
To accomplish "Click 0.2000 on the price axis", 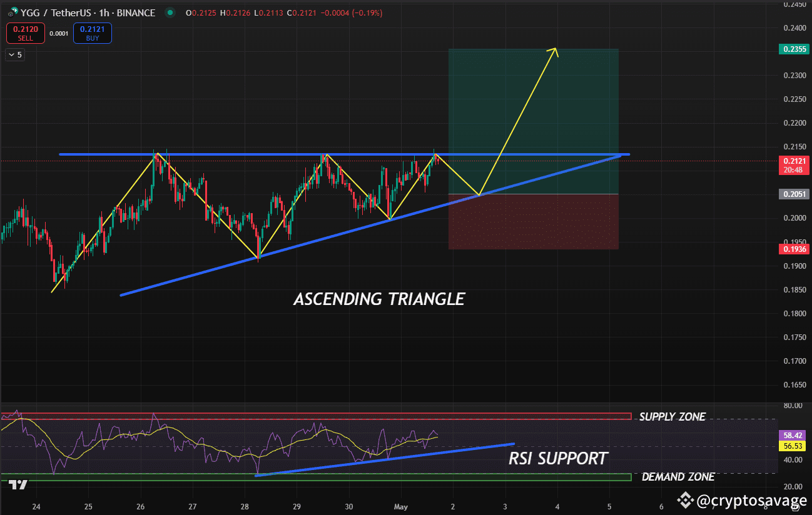I will tap(793, 218).
